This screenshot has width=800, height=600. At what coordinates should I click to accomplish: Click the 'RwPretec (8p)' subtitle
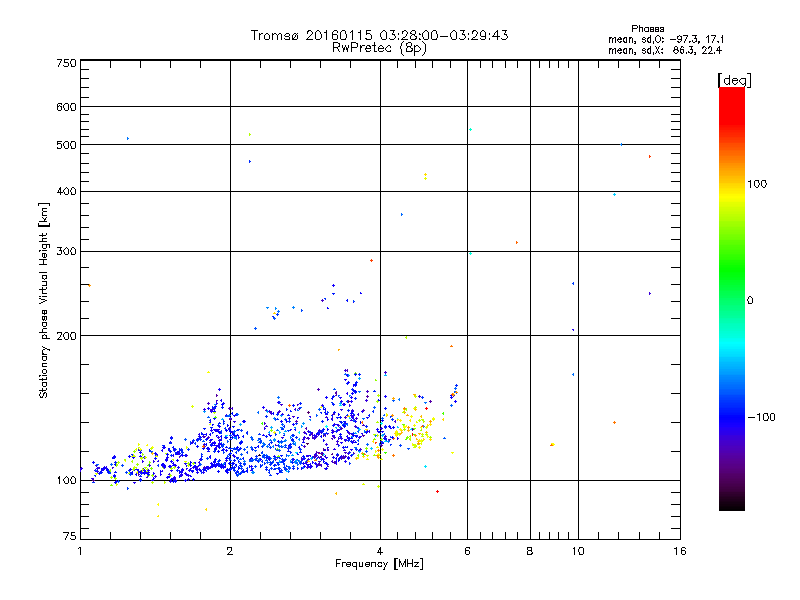coord(379,48)
